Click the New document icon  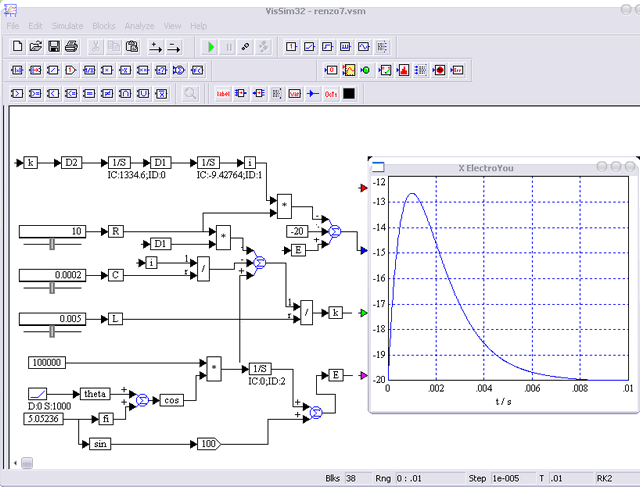click(x=17, y=47)
